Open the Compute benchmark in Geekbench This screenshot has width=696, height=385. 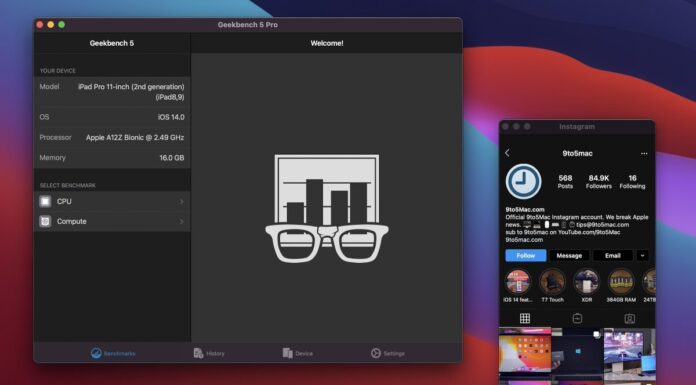(x=112, y=221)
